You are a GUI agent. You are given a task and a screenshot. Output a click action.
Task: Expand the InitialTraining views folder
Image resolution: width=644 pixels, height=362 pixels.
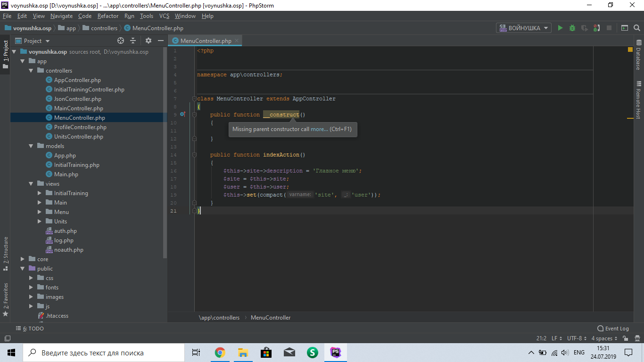pyautogui.click(x=40, y=193)
